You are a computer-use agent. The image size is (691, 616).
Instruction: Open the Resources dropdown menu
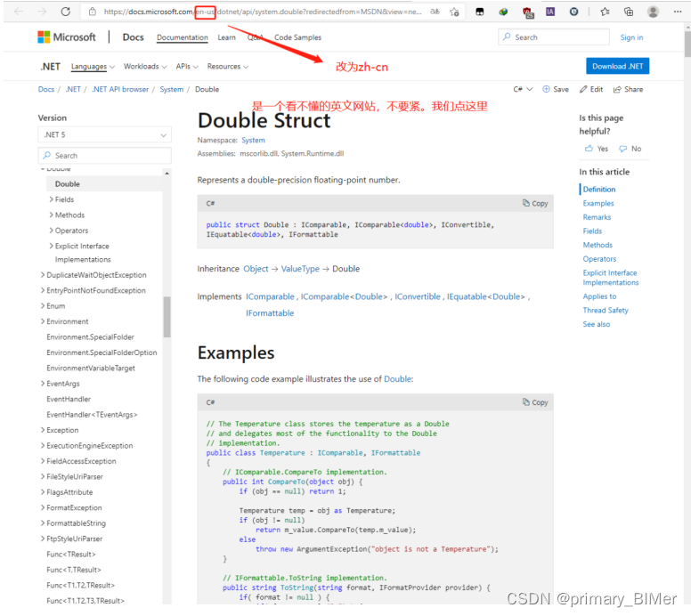(228, 67)
